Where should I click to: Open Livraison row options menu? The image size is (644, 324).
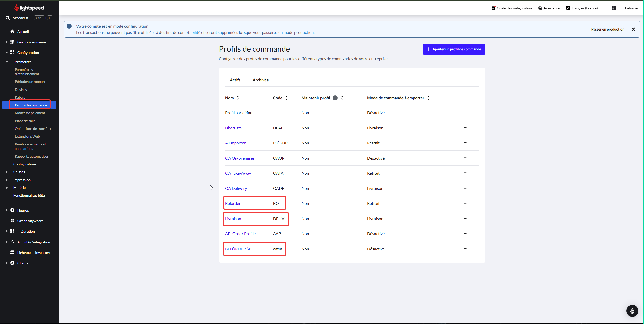[466, 218]
